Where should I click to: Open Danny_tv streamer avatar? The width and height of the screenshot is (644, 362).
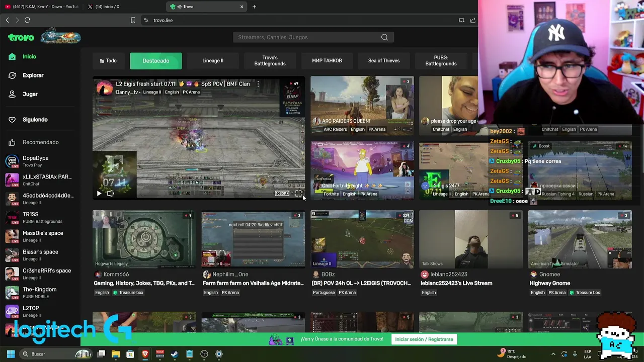pyautogui.click(x=105, y=88)
